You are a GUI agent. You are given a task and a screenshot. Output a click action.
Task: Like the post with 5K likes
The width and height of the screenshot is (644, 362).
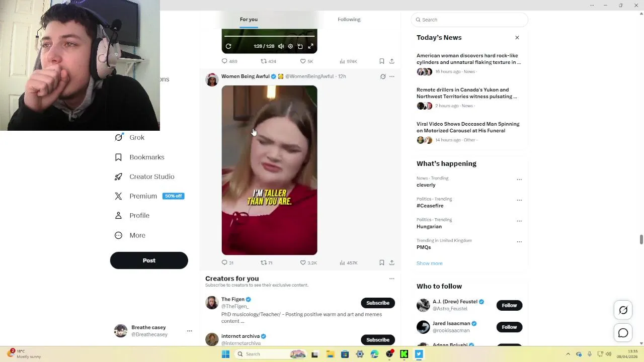(x=306, y=61)
